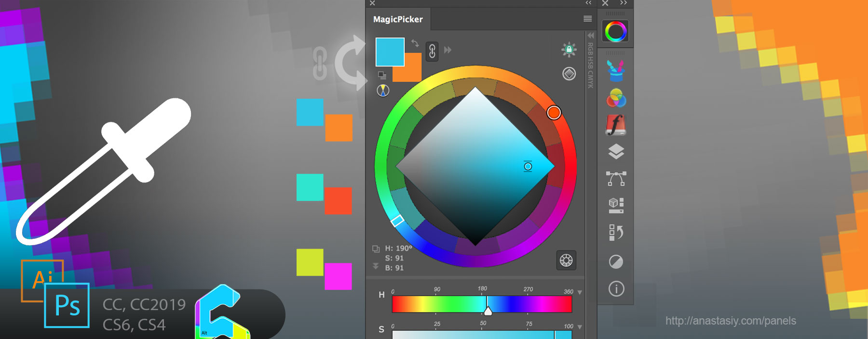
Task: Close the MagicPicker panel
Action: point(372,3)
